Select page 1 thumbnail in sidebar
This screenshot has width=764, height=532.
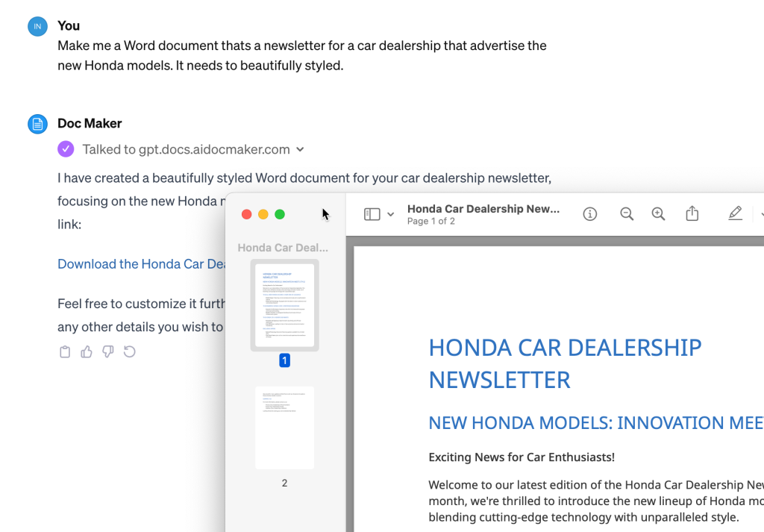(284, 305)
